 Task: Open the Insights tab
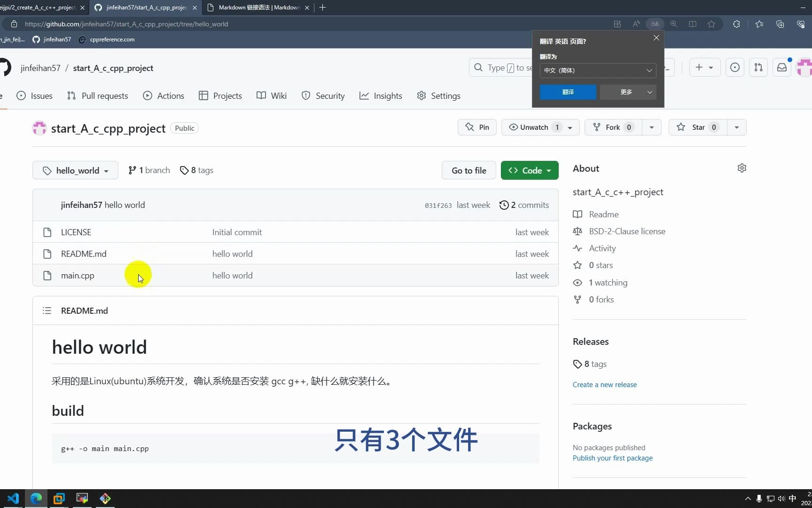[381, 95]
